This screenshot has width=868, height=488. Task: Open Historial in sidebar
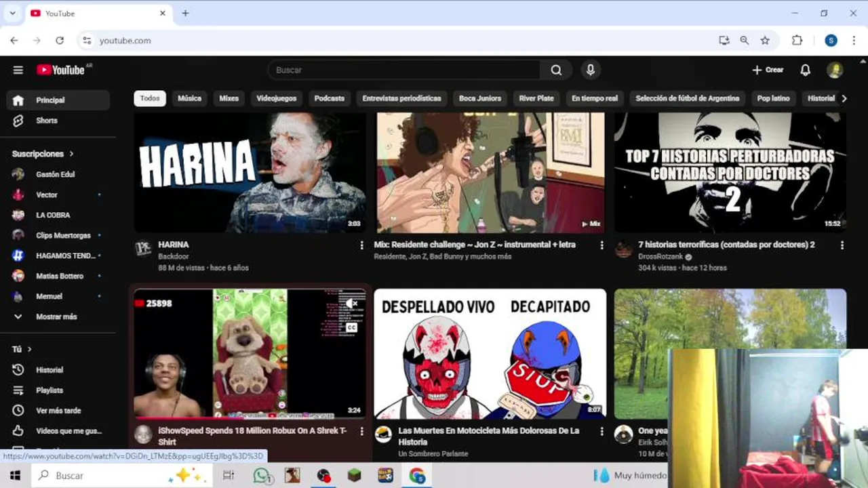coord(58,370)
